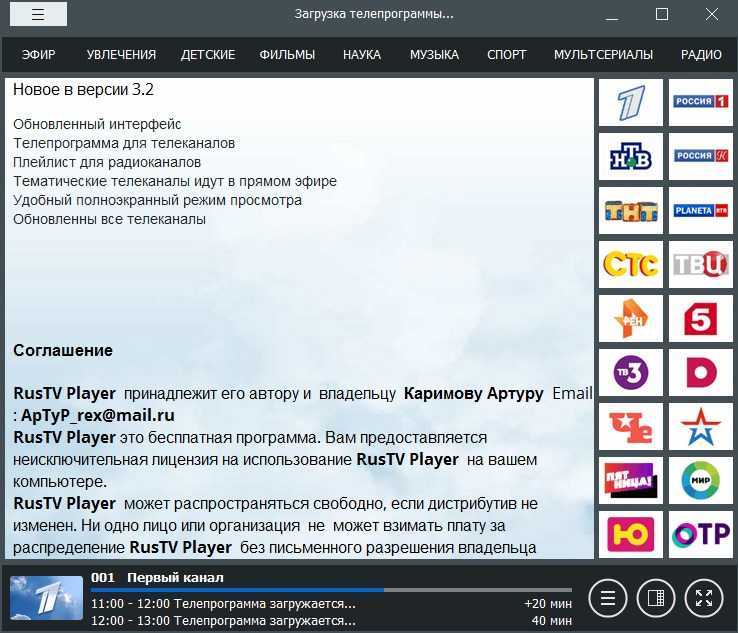Open the РАДИО category tab
Image resolution: width=738 pixels, height=633 pixels.
[701, 55]
